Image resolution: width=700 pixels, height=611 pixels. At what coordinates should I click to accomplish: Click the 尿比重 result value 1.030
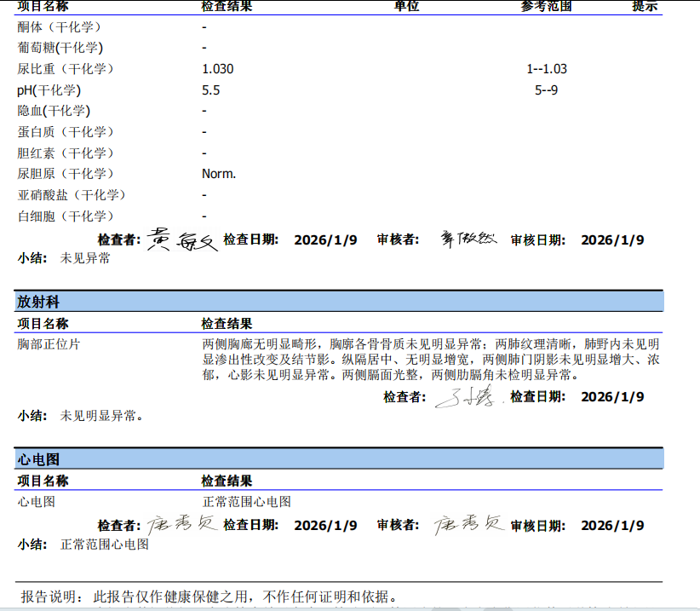pyautogui.click(x=217, y=69)
